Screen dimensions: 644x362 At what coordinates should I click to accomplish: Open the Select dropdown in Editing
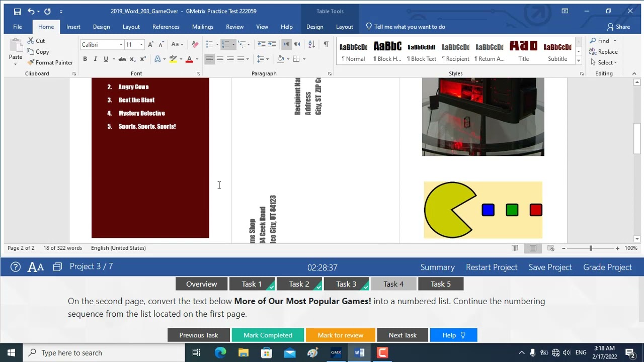604,63
